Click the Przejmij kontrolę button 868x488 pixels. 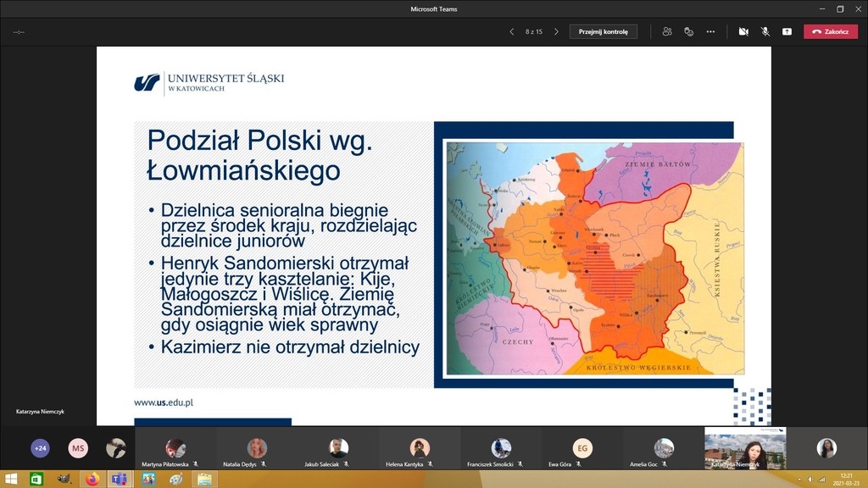coord(603,31)
